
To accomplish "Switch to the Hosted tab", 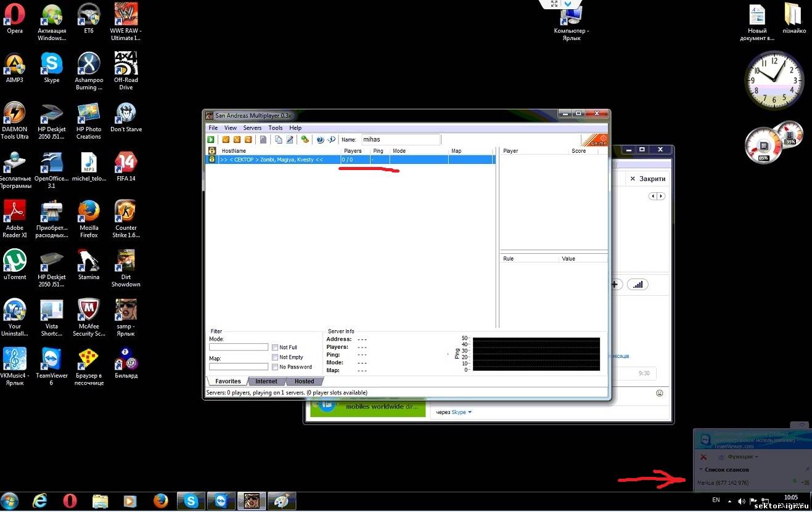I will (304, 381).
